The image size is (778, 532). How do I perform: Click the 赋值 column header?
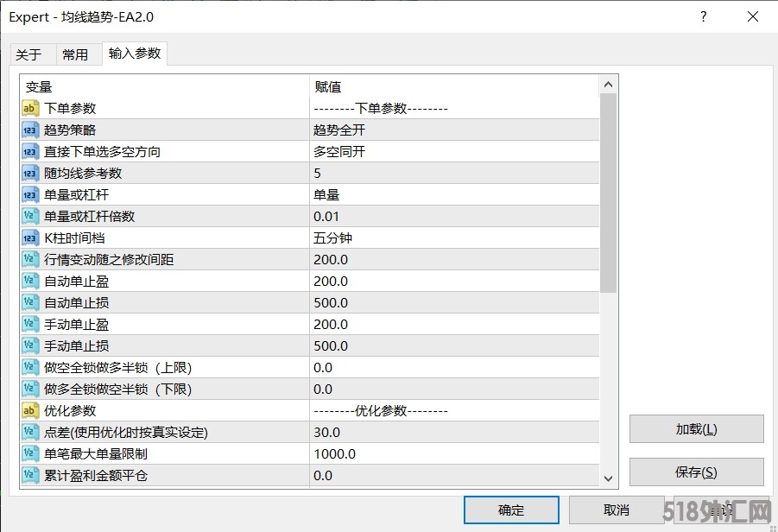tap(454, 87)
